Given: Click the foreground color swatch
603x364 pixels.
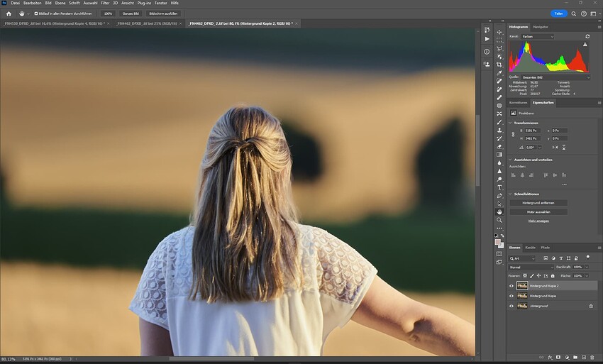Looking at the screenshot, I should (498, 242).
